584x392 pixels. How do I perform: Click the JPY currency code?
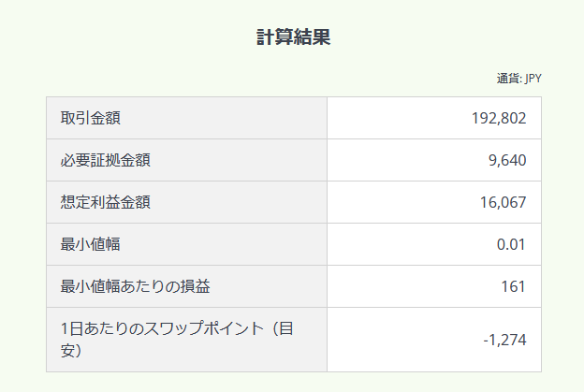click(x=533, y=79)
